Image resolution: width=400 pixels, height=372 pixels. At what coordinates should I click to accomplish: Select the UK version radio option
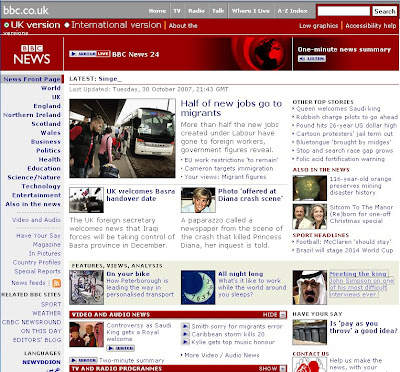pos(6,25)
